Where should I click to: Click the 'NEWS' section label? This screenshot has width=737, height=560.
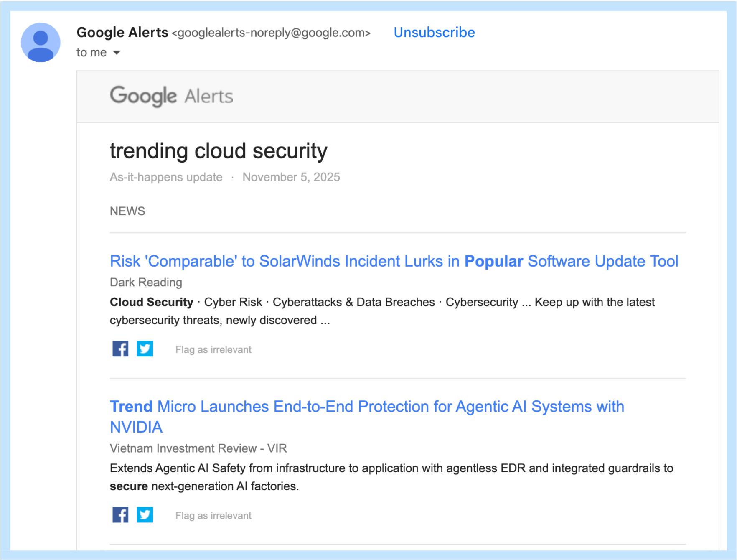pos(127,211)
